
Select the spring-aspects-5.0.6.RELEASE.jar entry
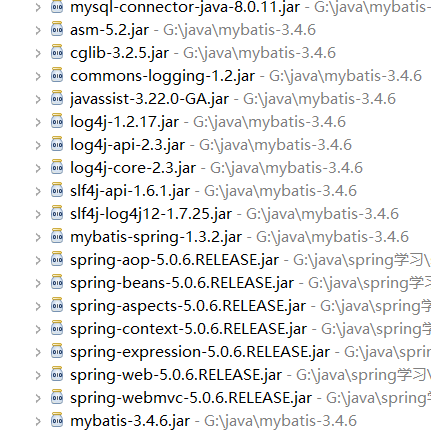tap(188, 306)
